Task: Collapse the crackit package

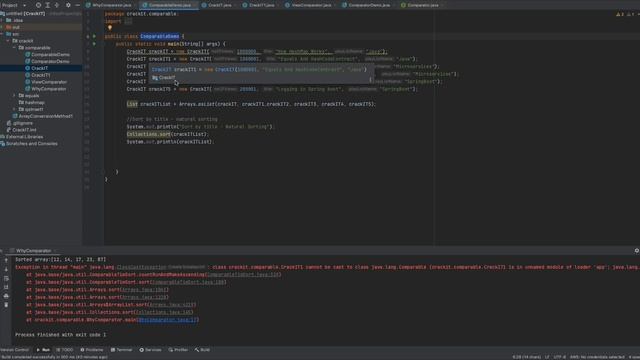Action: point(8,41)
